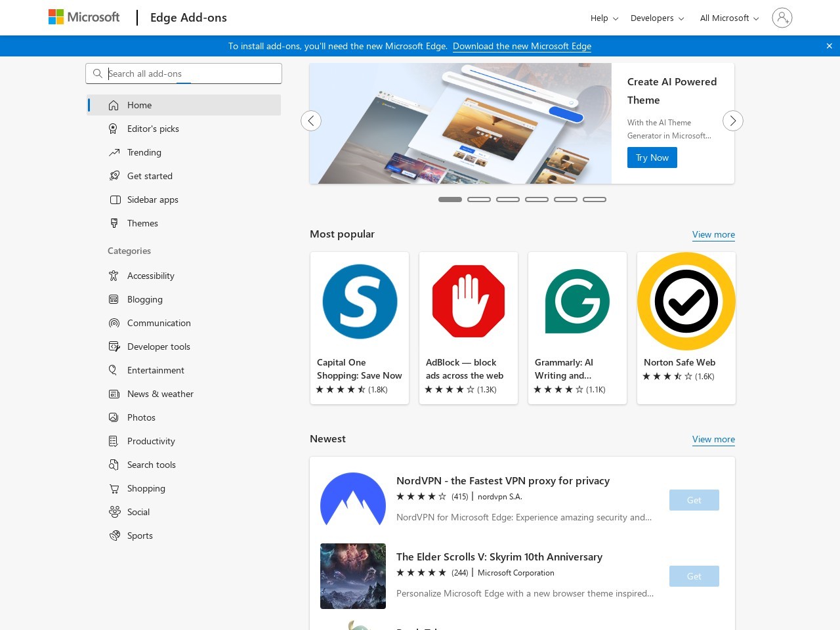Click the NordVPN mountain logo

point(353,499)
